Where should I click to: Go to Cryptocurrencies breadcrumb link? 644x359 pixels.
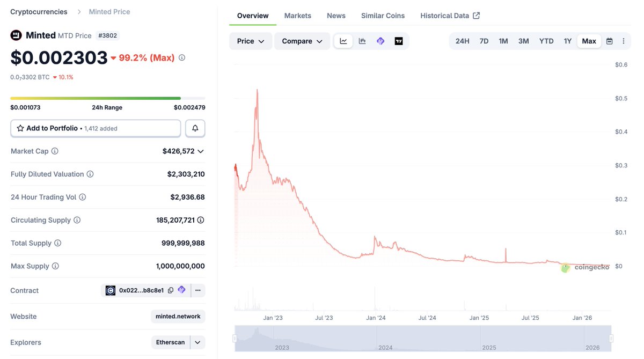click(39, 12)
